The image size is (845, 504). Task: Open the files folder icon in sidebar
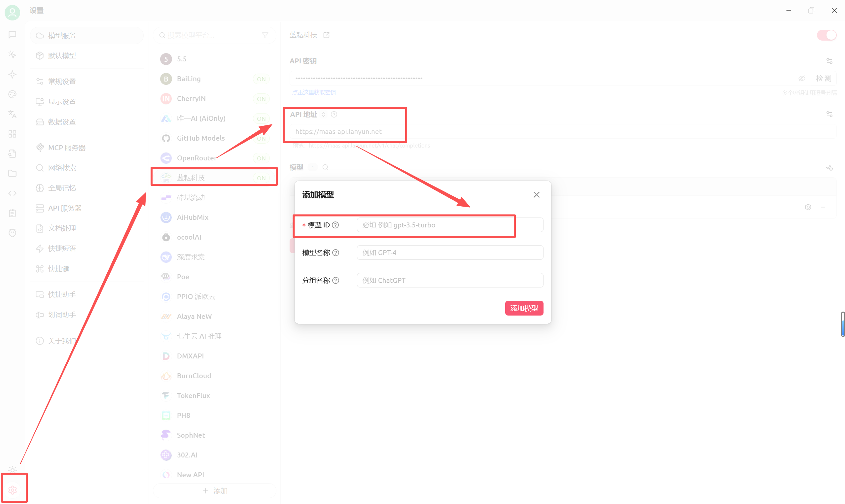12,174
